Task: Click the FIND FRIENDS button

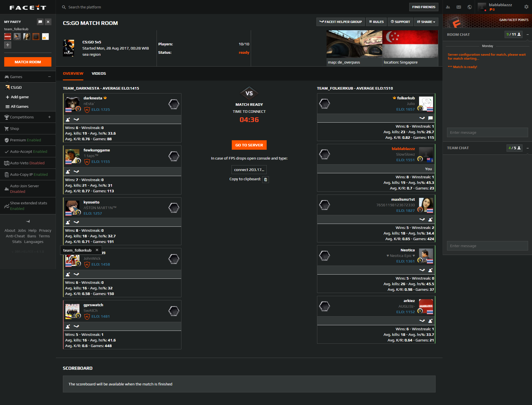Action: point(424,7)
